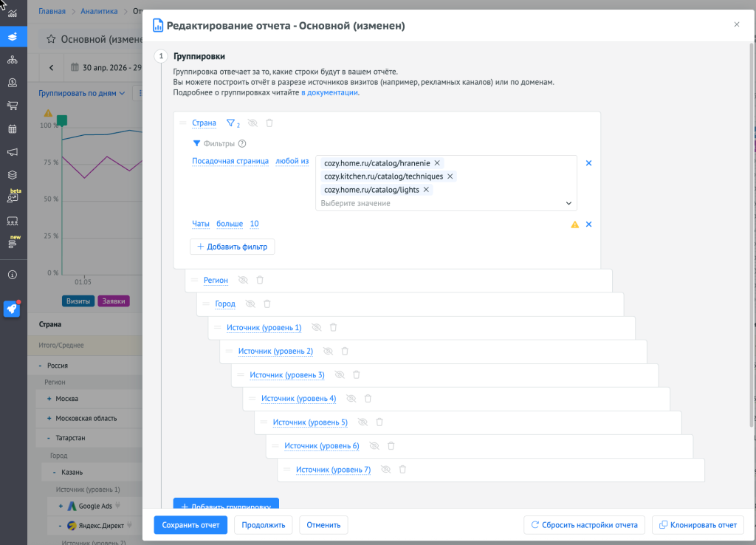
Task: Delete Источник (уровень 1) grouping
Action: tap(333, 327)
